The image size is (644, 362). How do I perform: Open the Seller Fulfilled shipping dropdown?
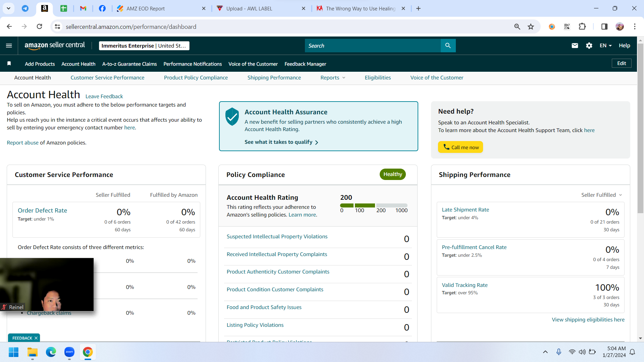coord(601,195)
